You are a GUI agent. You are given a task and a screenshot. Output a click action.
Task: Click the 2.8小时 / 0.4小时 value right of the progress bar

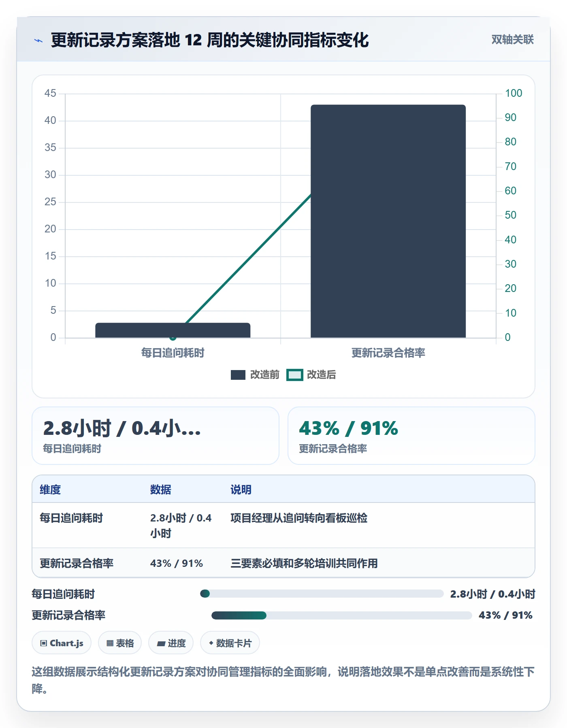493,594
